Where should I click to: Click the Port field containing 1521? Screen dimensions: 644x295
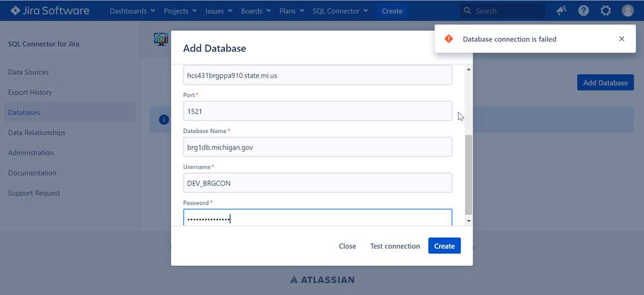pyautogui.click(x=317, y=111)
